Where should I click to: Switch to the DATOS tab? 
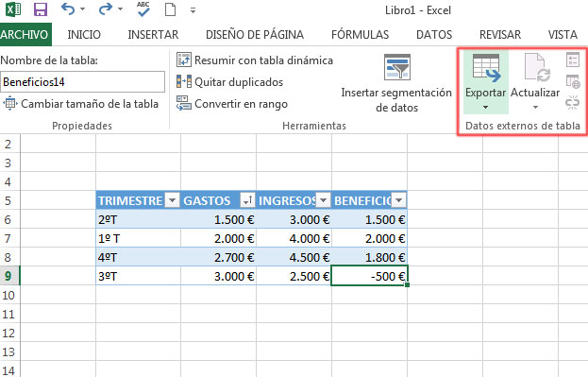pos(434,35)
